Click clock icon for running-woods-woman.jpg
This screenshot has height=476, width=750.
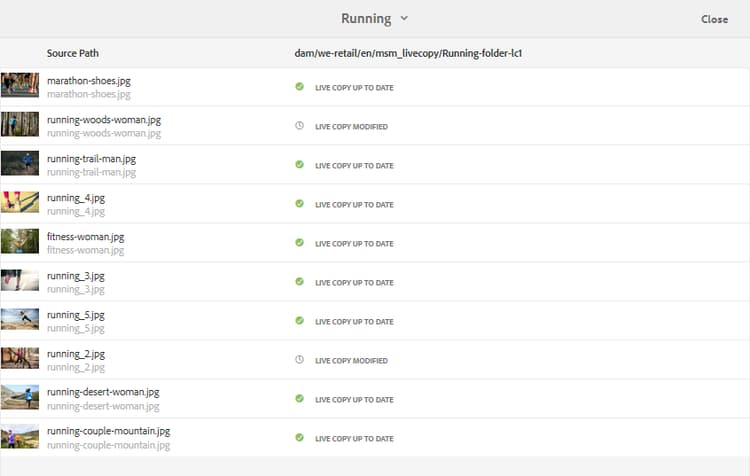tap(299, 125)
